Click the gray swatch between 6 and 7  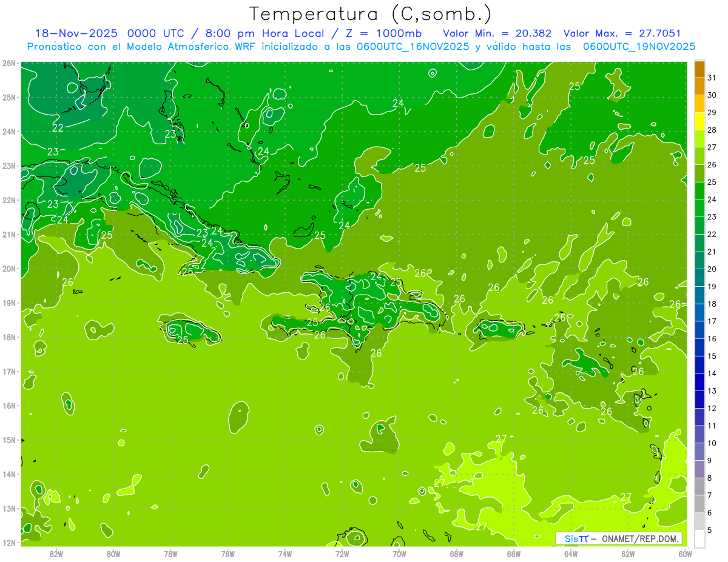tap(699, 504)
